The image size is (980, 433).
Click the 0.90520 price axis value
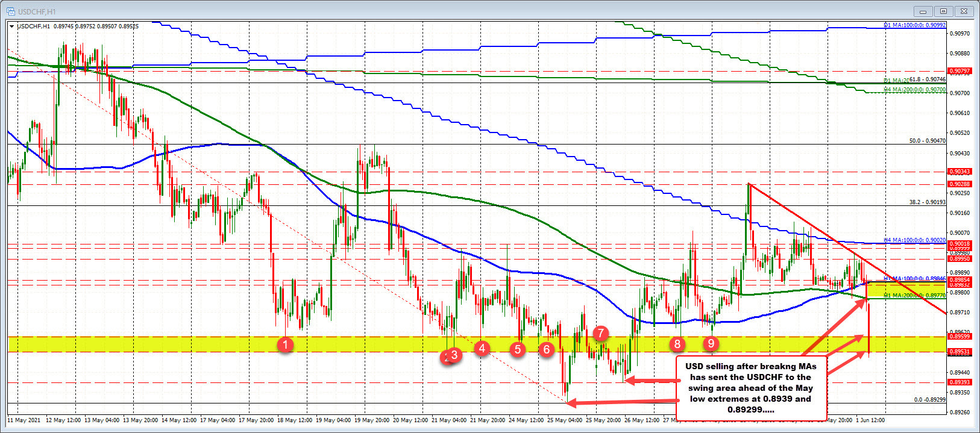pos(960,132)
